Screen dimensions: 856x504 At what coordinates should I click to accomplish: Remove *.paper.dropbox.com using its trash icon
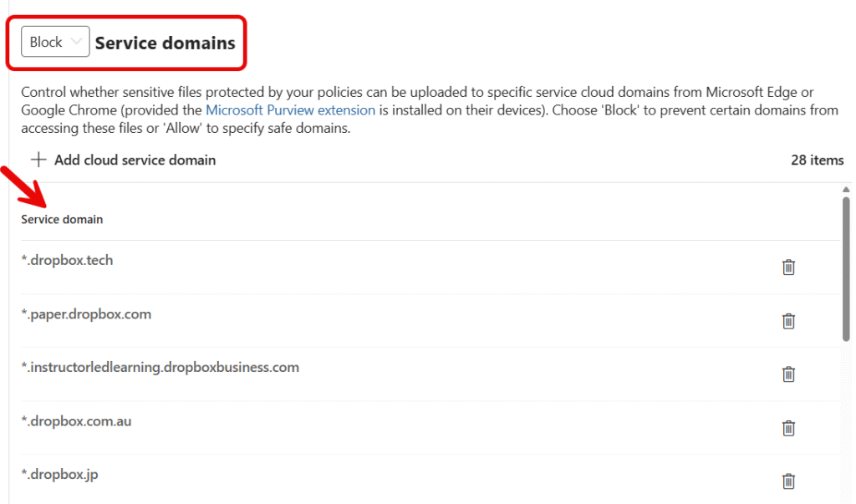788,321
